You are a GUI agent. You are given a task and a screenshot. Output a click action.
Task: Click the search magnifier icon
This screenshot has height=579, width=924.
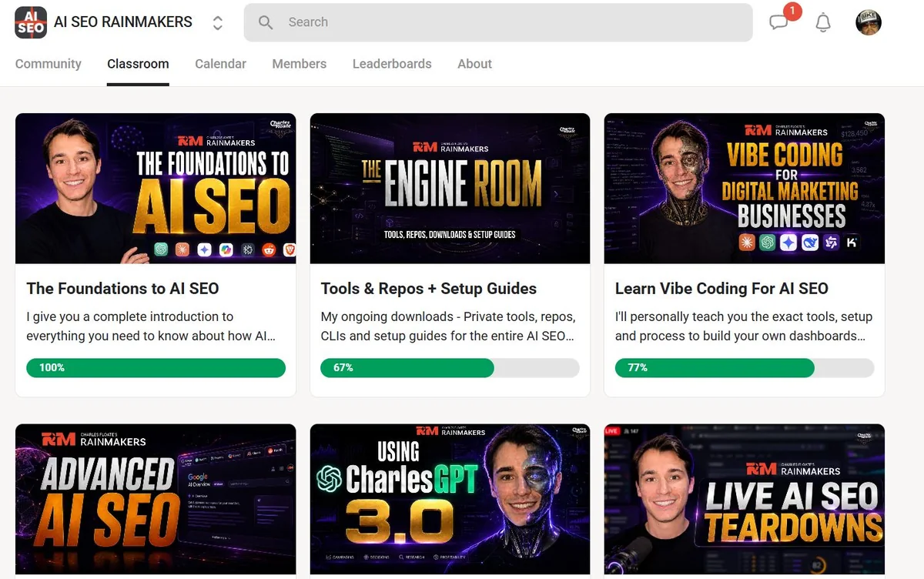266,23
